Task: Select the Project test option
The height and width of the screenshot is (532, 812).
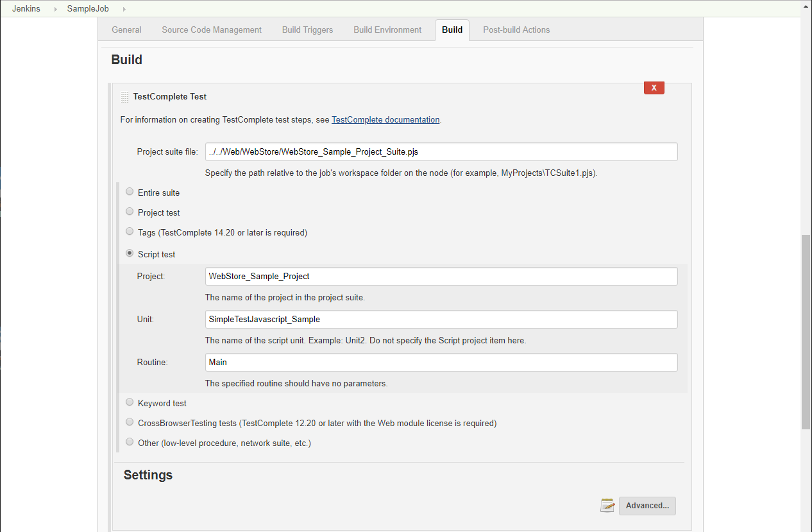Action: pyautogui.click(x=130, y=211)
